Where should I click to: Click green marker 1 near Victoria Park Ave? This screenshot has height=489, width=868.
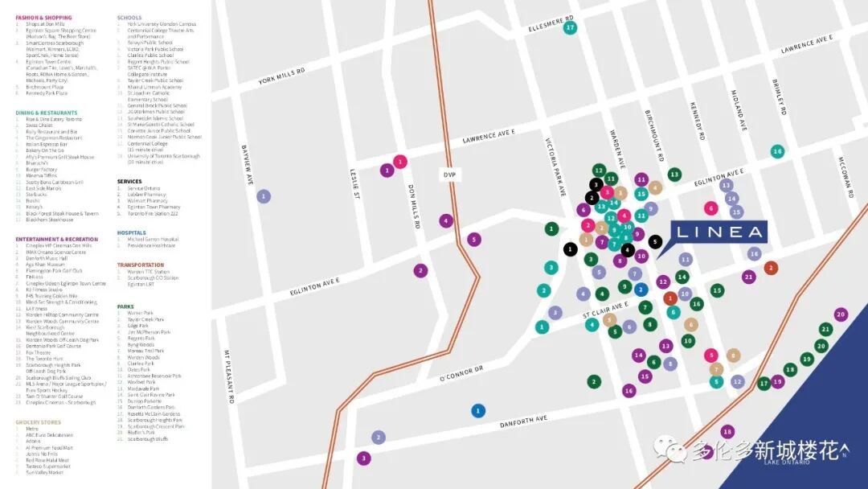click(x=551, y=228)
